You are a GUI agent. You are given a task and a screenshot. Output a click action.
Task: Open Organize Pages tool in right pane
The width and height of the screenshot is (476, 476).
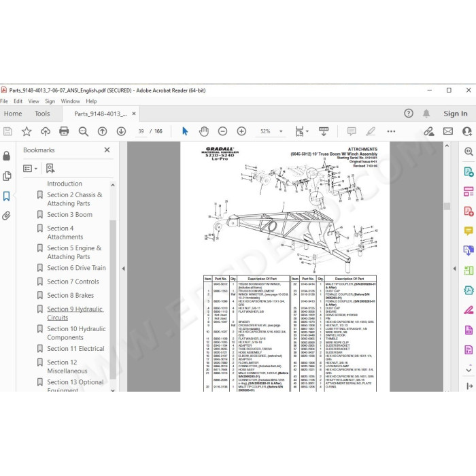(x=469, y=192)
